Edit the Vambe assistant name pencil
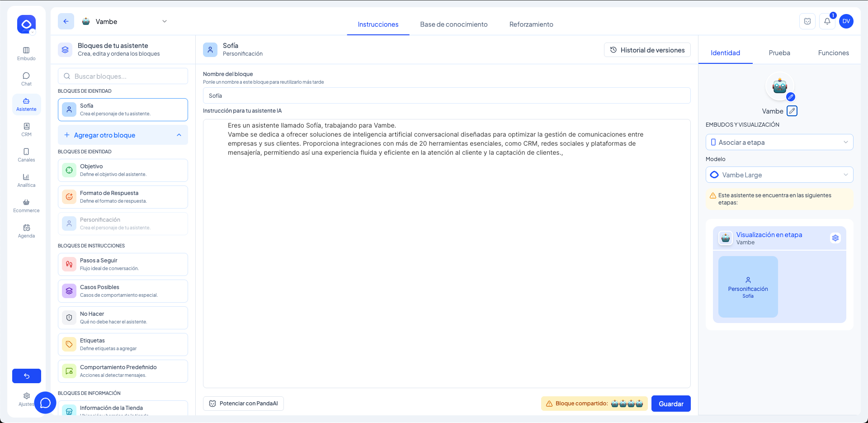This screenshot has width=868, height=423. 792,111
